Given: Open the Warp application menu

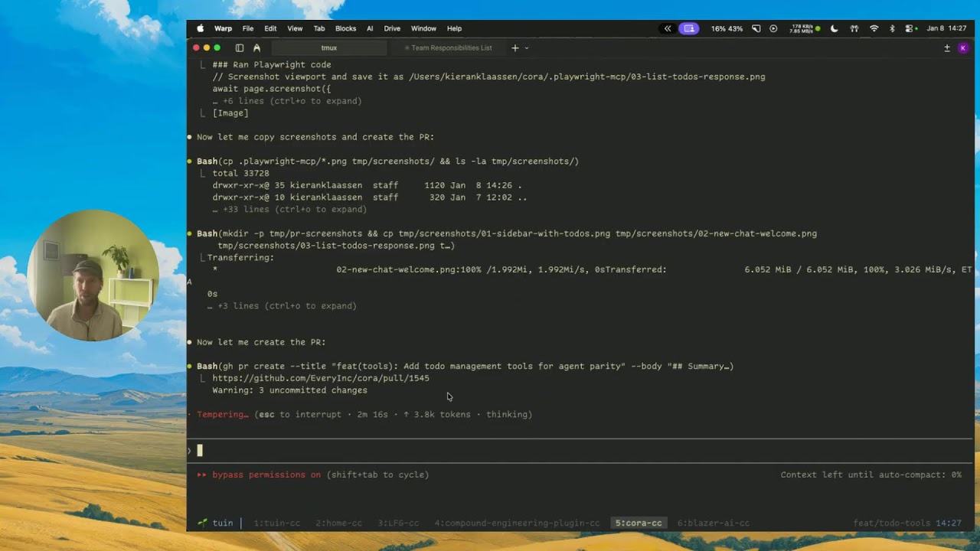Looking at the screenshot, I should coord(223,28).
